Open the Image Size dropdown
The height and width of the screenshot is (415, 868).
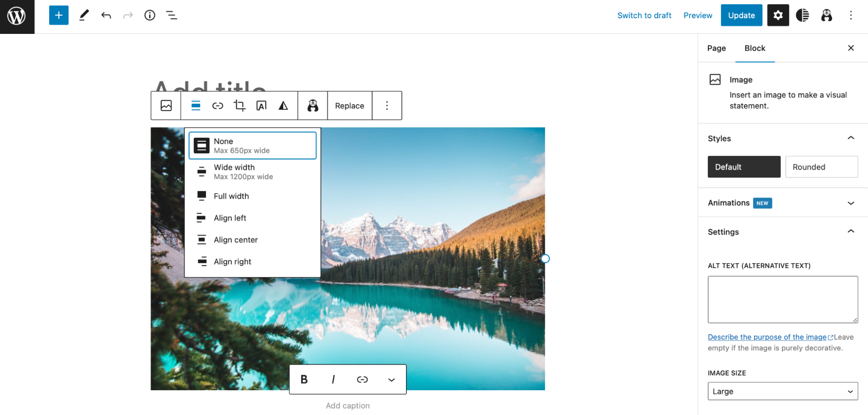[x=782, y=391]
